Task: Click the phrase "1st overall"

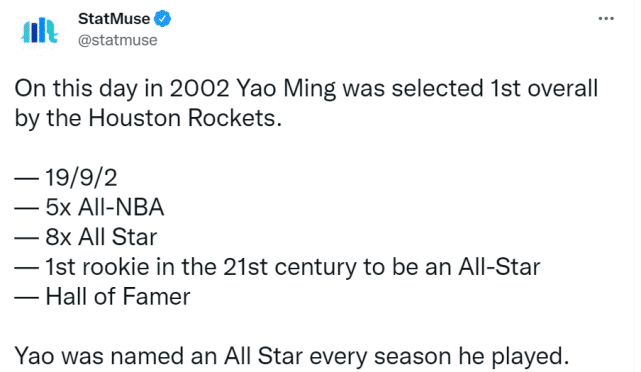Action: (540, 88)
